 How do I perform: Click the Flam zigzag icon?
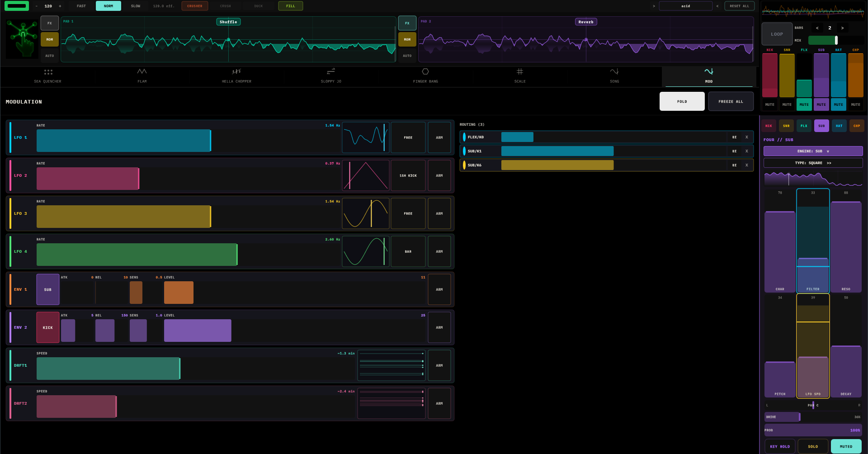[142, 71]
